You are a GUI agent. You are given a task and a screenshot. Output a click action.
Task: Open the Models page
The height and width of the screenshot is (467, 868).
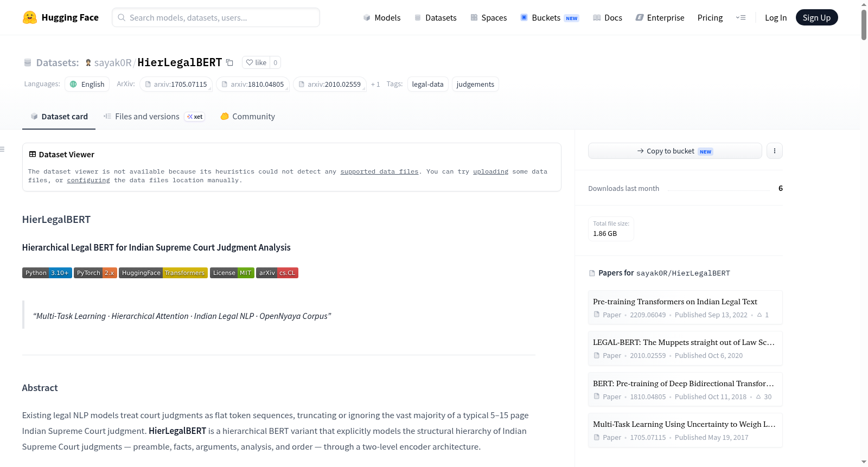click(x=382, y=17)
